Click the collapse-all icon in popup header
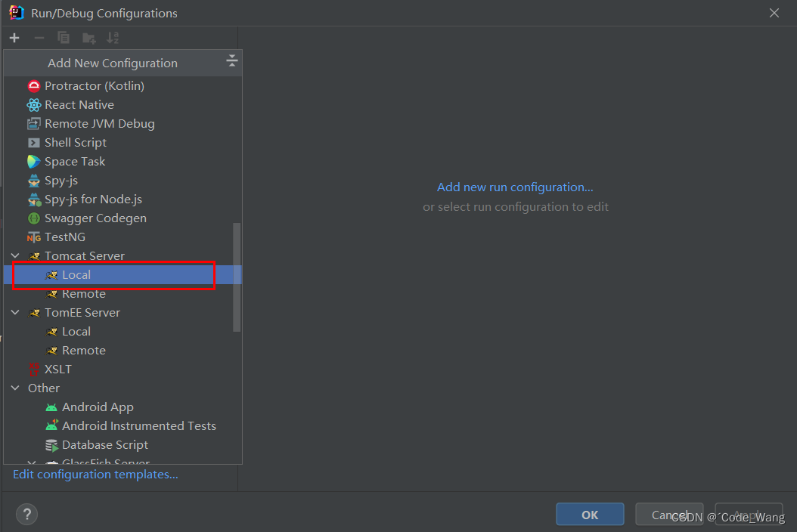 232,61
